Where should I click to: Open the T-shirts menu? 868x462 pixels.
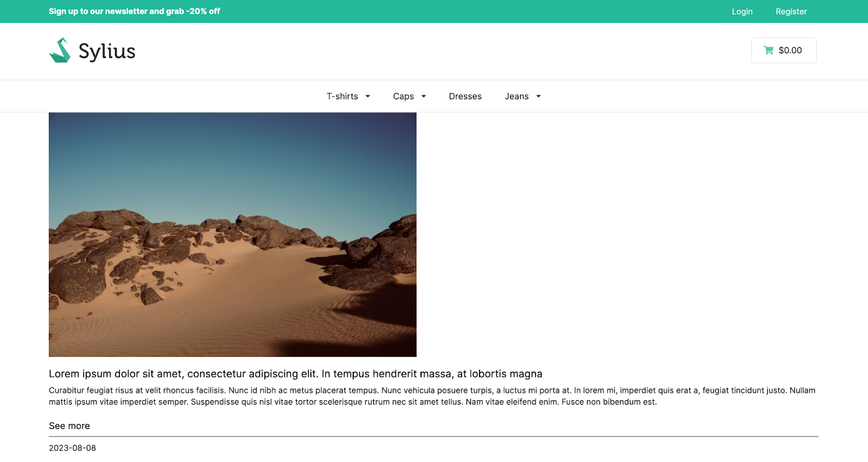pyautogui.click(x=342, y=97)
